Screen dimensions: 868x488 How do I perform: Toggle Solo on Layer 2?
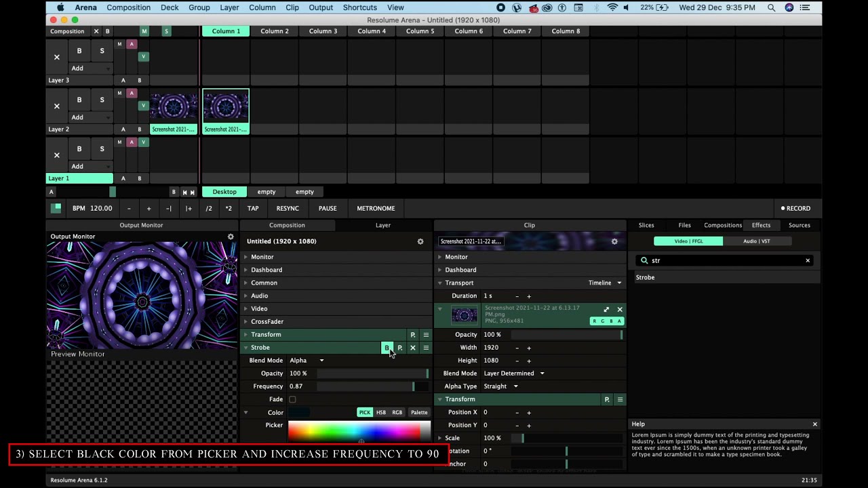coord(102,100)
